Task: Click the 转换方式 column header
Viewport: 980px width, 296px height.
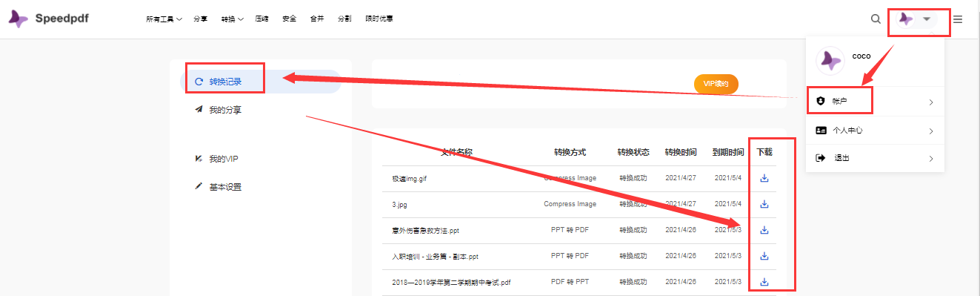Action: tap(570, 152)
